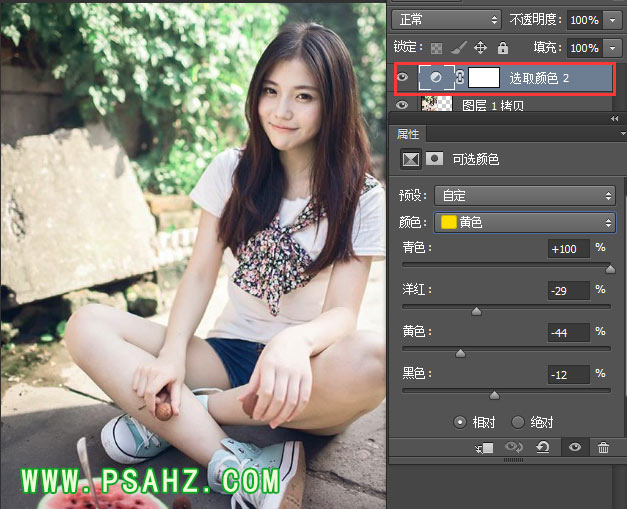Viewport: 627px width, 509px height.
Task: Hide the 选取颜色 2 layer
Action: (402, 77)
